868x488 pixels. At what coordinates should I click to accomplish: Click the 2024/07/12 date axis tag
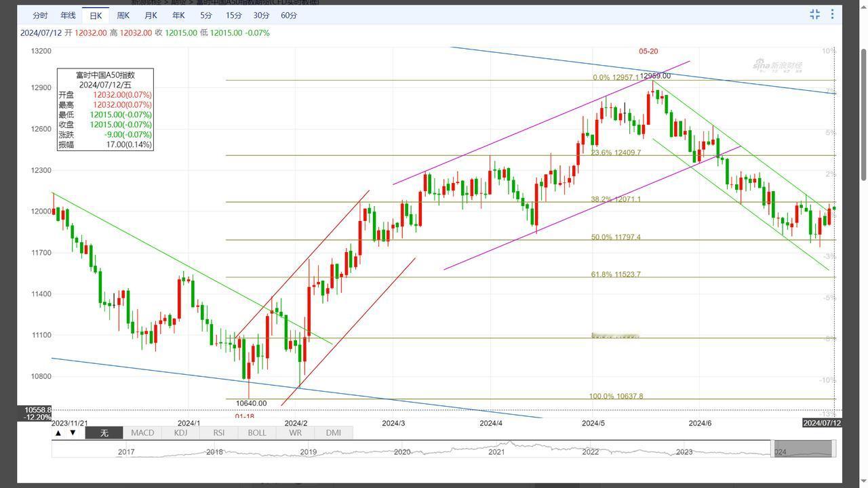(x=822, y=423)
